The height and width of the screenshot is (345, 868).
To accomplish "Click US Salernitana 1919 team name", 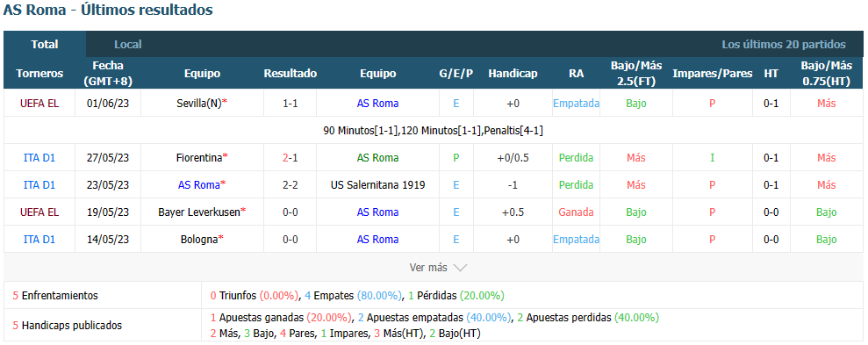I will [x=378, y=185].
